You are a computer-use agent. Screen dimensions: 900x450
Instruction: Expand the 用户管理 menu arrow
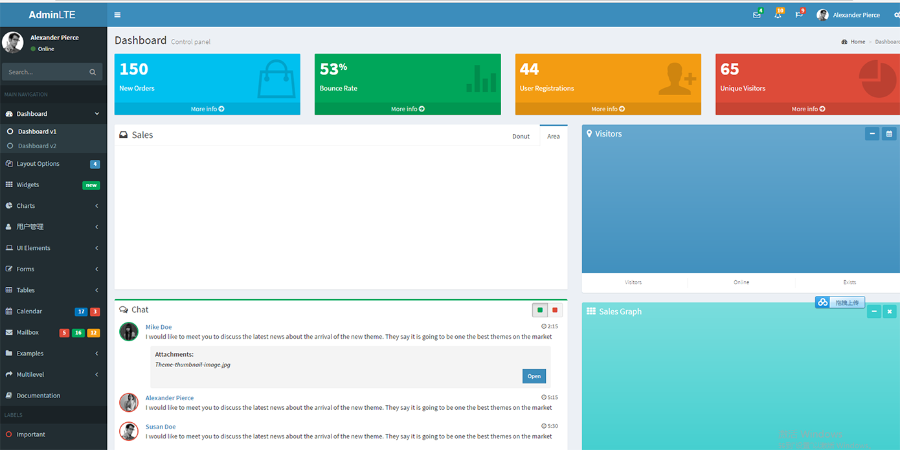point(96,227)
